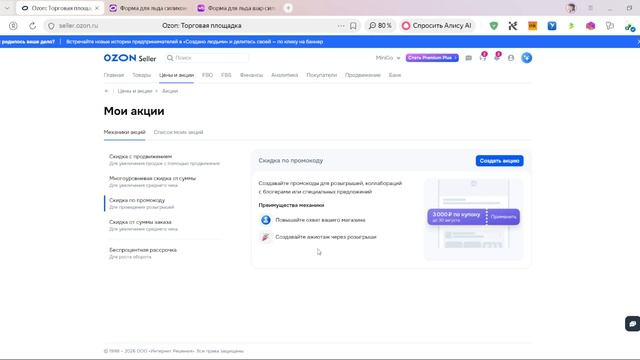Click the home icon in the breadcrumb
Image resolution: width=640 pixels, height=360 pixels.
(x=106, y=91)
